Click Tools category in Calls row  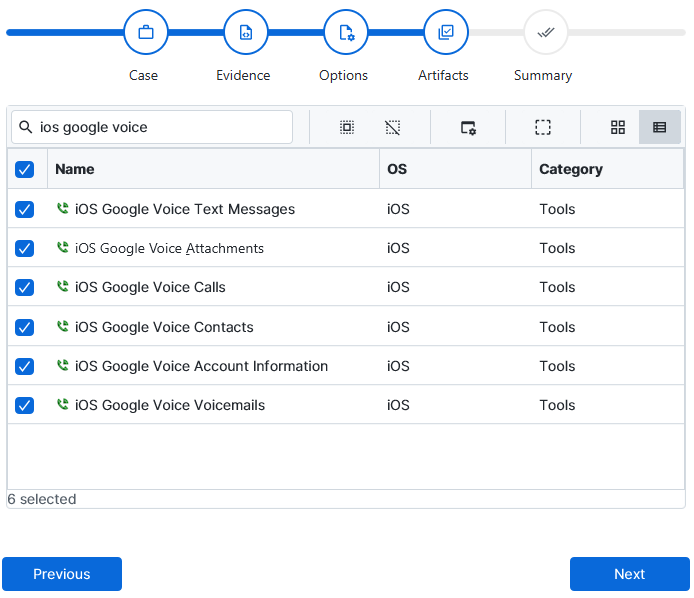click(557, 287)
